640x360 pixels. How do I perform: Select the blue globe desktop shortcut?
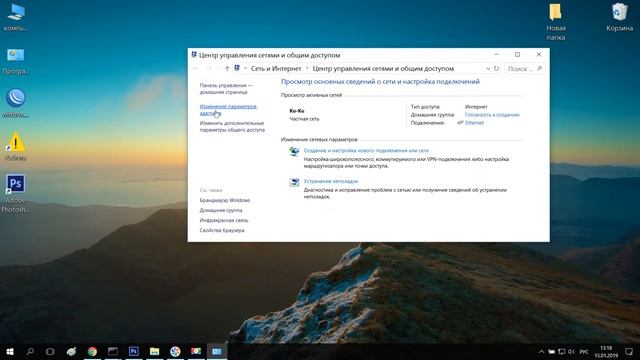pos(16,103)
